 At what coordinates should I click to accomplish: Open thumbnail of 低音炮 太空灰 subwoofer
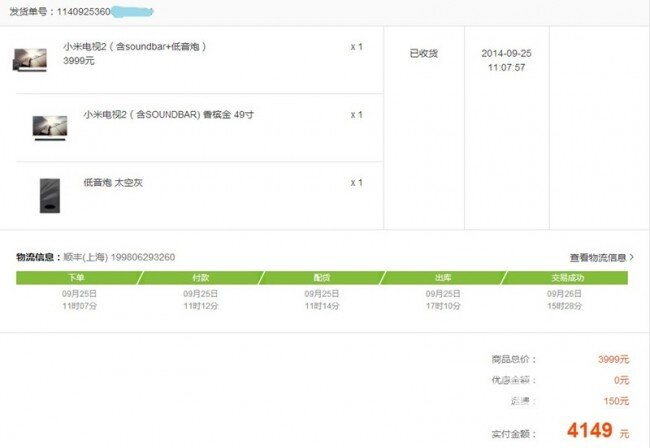pos(50,196)
